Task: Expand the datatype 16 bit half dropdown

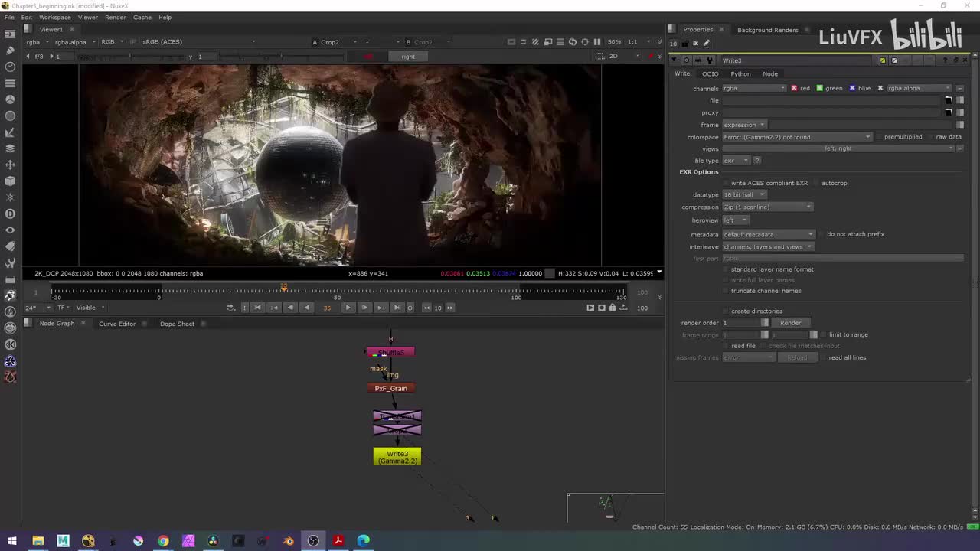Action: tap(744, 195)
